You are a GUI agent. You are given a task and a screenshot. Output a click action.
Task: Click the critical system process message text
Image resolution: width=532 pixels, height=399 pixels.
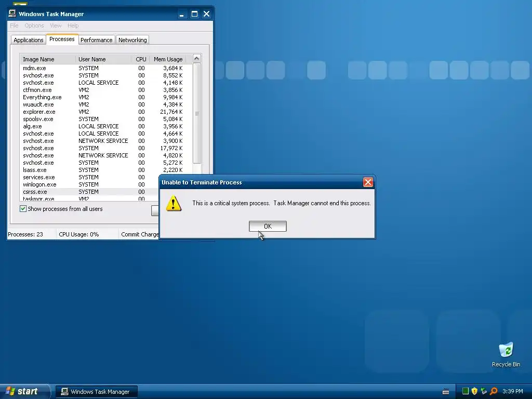click(282, 203)
